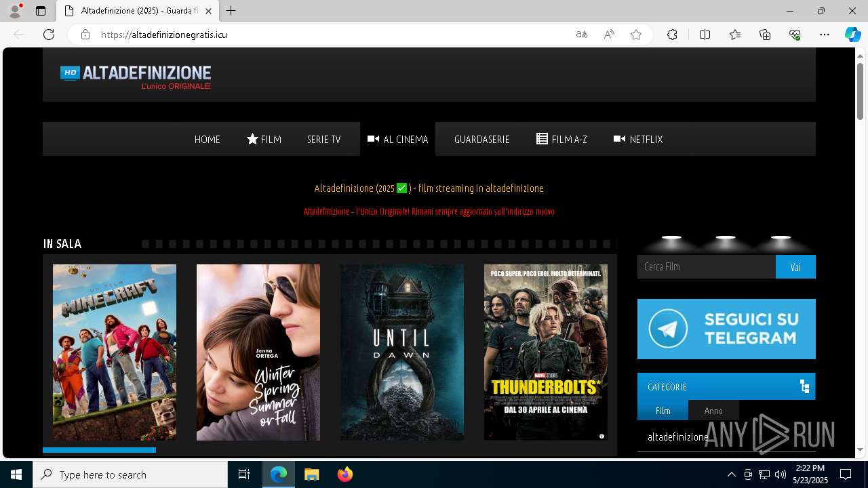Click the Altadefinizione HD logo
Viewport: 868px width, 488px height.
coord(136,77)
